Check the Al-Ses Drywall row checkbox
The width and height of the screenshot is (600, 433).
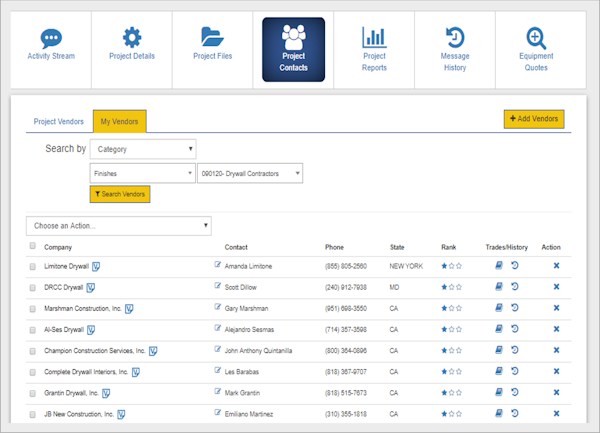[x=33, y=330]
